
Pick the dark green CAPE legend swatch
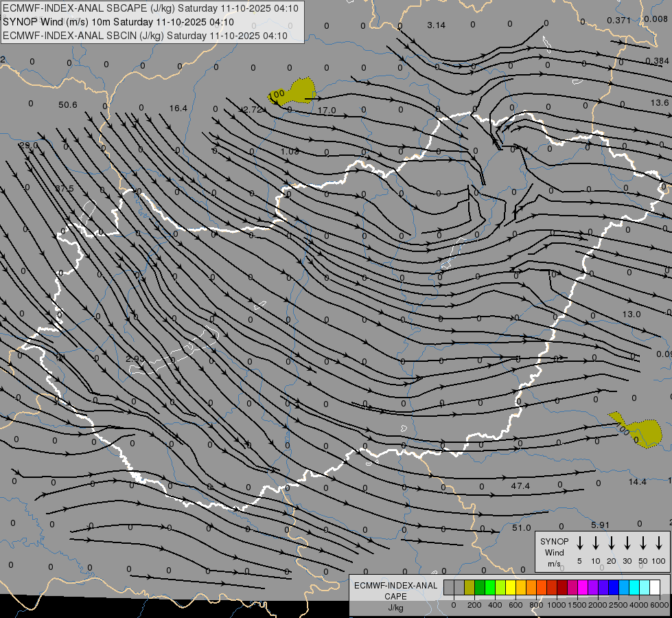click(x=480, y=587)
